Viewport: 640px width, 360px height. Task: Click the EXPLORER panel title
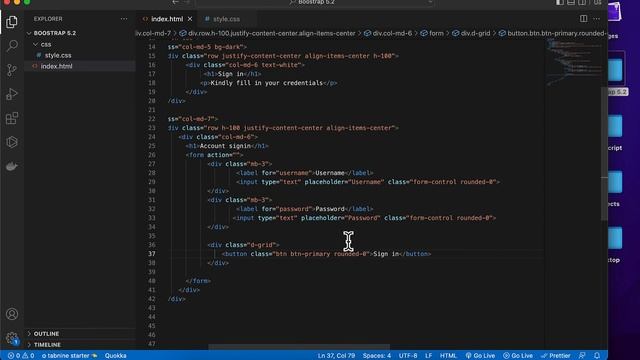(48, 19)
